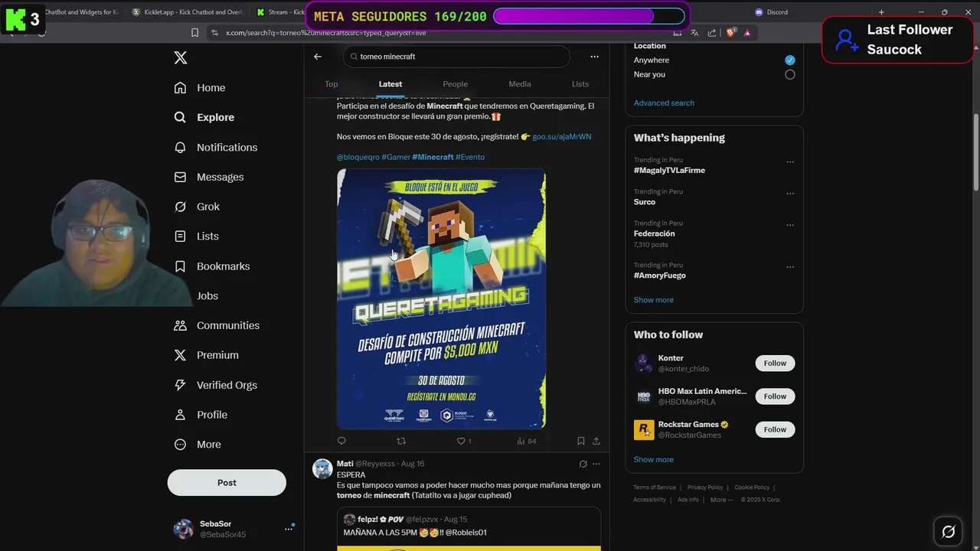Expand the footer More links menu
Image resolution: width=980 pixels, height=551 pixels.
click(721, 500)
